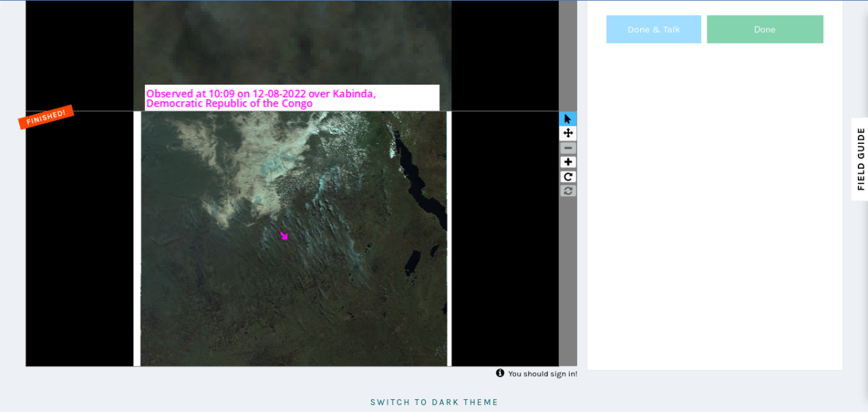Select the pan move tool
The image size is (868, 412).
568,133
